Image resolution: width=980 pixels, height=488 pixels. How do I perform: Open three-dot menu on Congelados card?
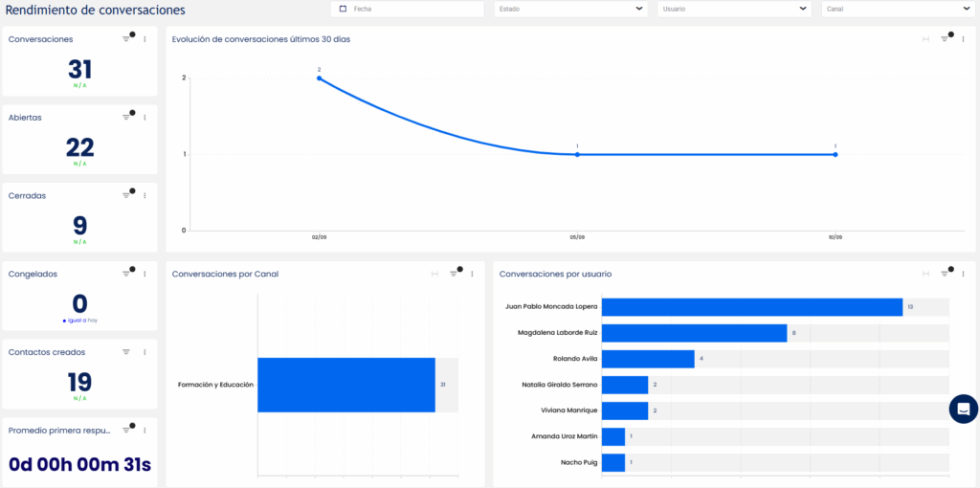coord(145,274)
